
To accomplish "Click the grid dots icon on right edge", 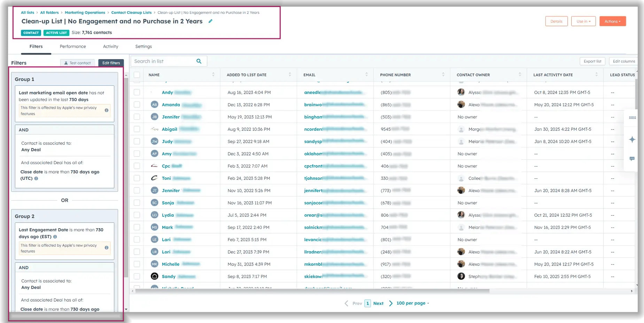I will (x=632, y=118).
